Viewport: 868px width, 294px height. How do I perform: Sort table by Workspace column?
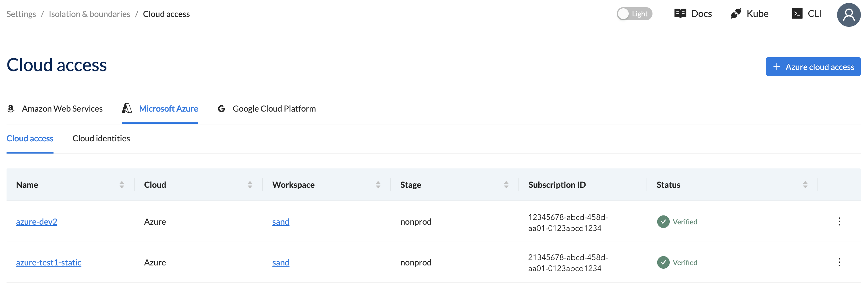(x=378, y=184)
